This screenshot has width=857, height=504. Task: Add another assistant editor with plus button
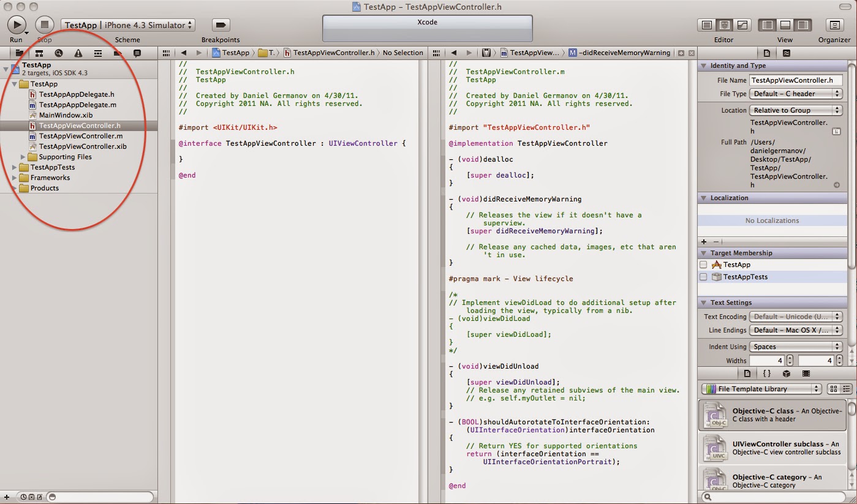[681, 53]
